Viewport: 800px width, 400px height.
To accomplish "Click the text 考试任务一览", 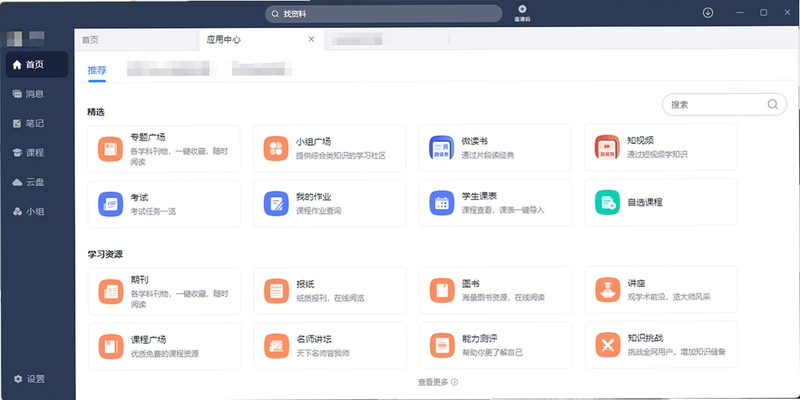I will pos(153,211).
